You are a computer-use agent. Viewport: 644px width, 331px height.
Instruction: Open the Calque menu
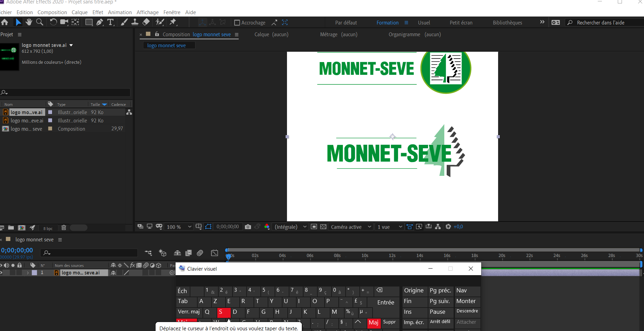79,12
